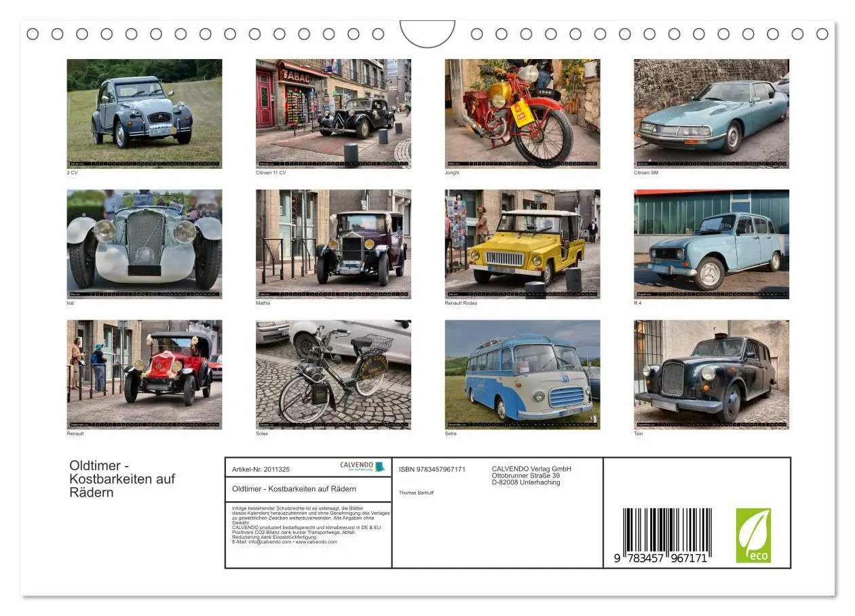The height and width of the screenshot is (616, 855).
Task: Click 'Artikel-Nr. 2011325' text
Action: pyautogui.click(x=261, y=469)
